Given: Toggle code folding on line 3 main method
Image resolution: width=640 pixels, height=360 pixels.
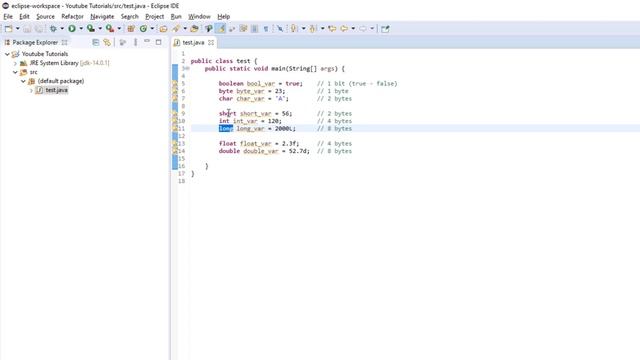Looking at the screenshot, I should [188, 69].
